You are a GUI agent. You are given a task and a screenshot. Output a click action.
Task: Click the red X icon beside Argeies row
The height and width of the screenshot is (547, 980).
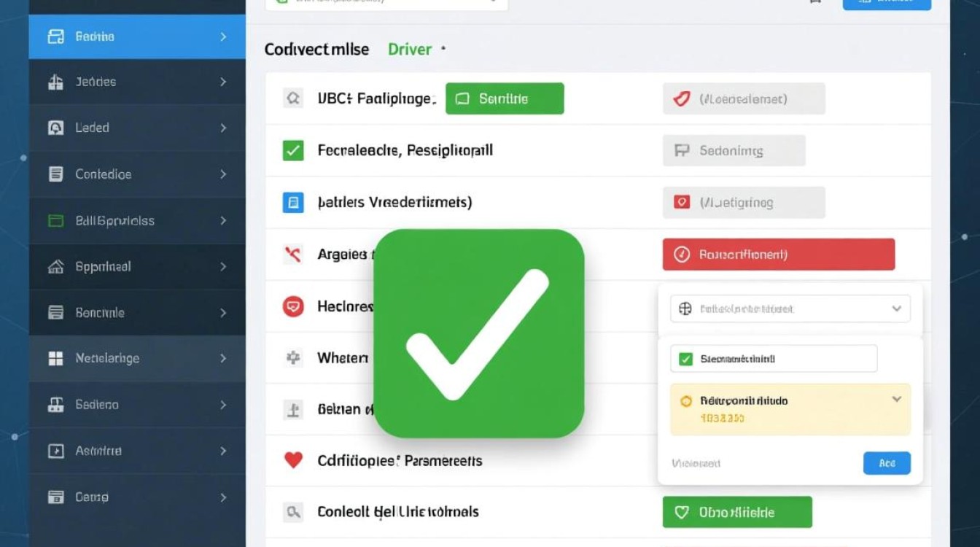(x=292, y=255)
